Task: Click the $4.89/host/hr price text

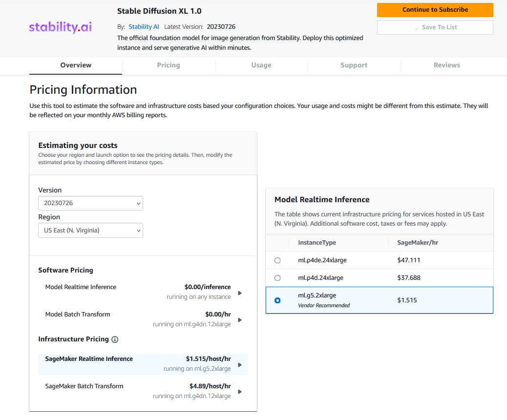Action: 210,386
